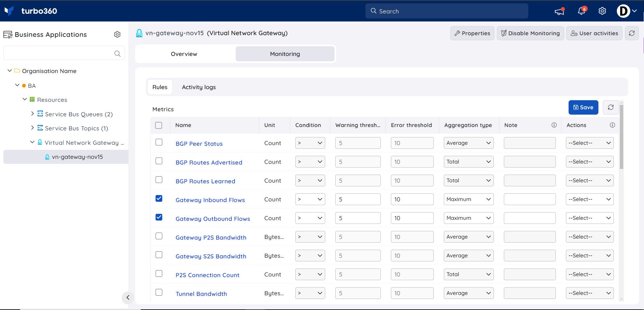Viewport: 644px width, 310px height.
Task: Open the Properties button
Action: tap(472, 33)
